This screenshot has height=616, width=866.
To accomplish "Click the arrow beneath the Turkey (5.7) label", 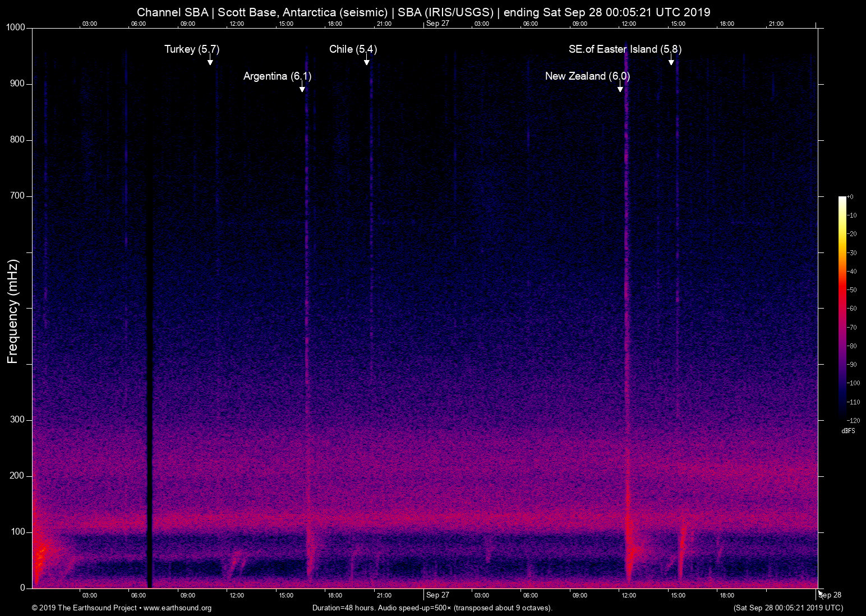I will (210, 61).
